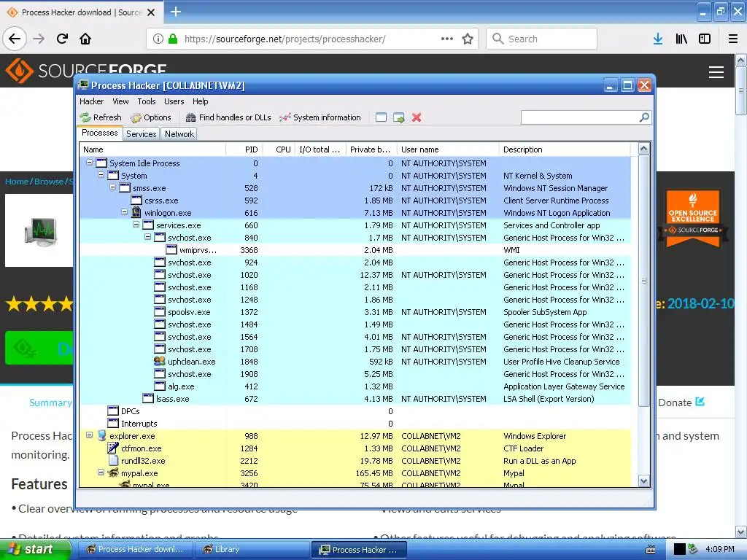Select the Interrupts row
The image size is (747, 560).
pos(355,424)
